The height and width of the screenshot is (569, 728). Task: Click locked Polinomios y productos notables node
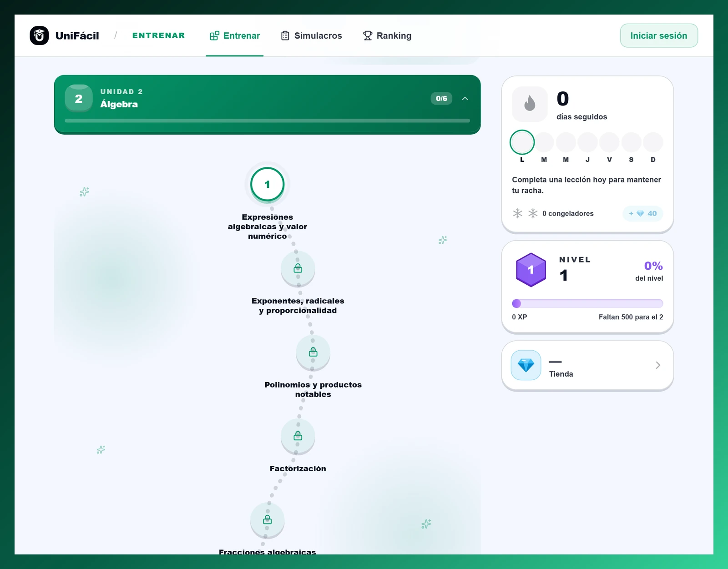tap(313, 352)
